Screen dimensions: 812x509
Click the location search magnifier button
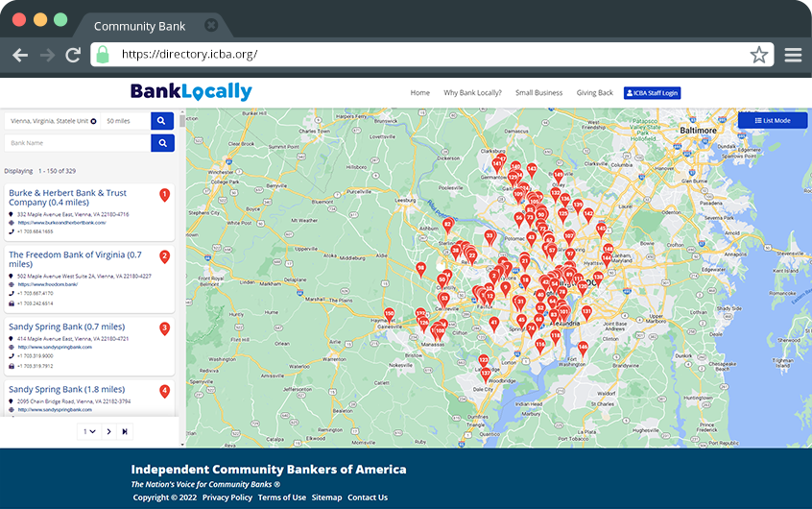pyautogui.click(x=161, y=121)
